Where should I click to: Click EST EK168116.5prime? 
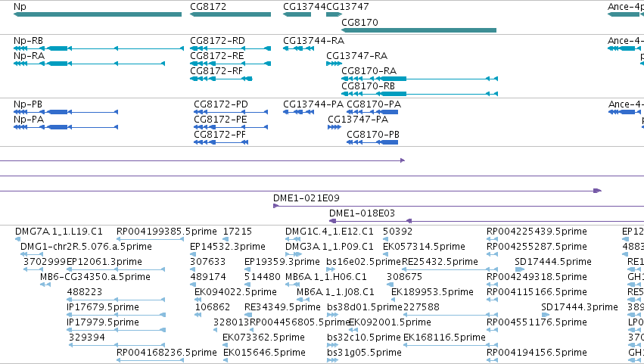click(444, 338)
